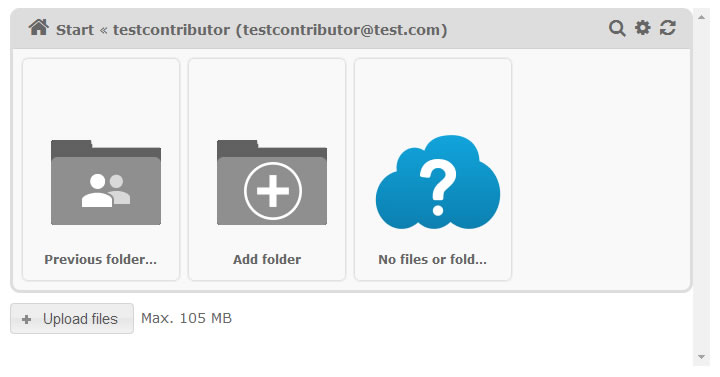The height and width of the screenshot is (377, 720).
Task: Open the search magnifier icon
Action: (x=617, y=28)
